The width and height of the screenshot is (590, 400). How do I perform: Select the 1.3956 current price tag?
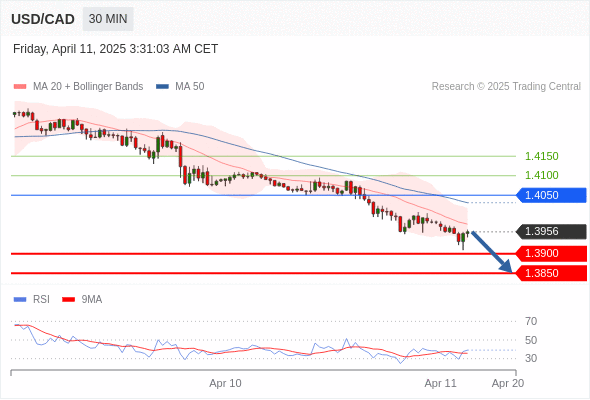552,231
